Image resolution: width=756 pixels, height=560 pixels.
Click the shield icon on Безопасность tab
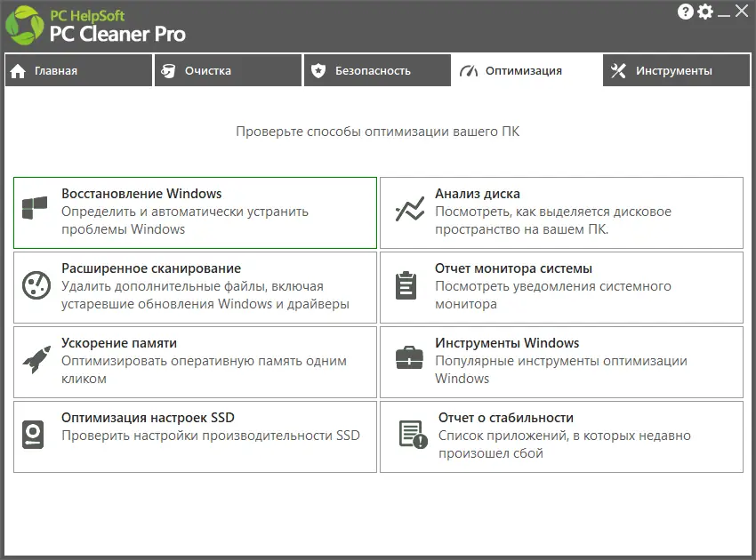point(318,71)
